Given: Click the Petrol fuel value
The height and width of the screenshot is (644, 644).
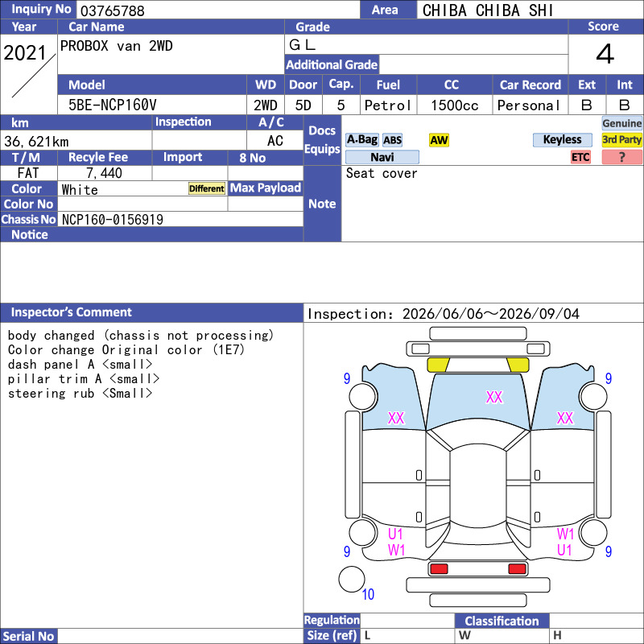Looking at the screenshot, I should (388, 105).
